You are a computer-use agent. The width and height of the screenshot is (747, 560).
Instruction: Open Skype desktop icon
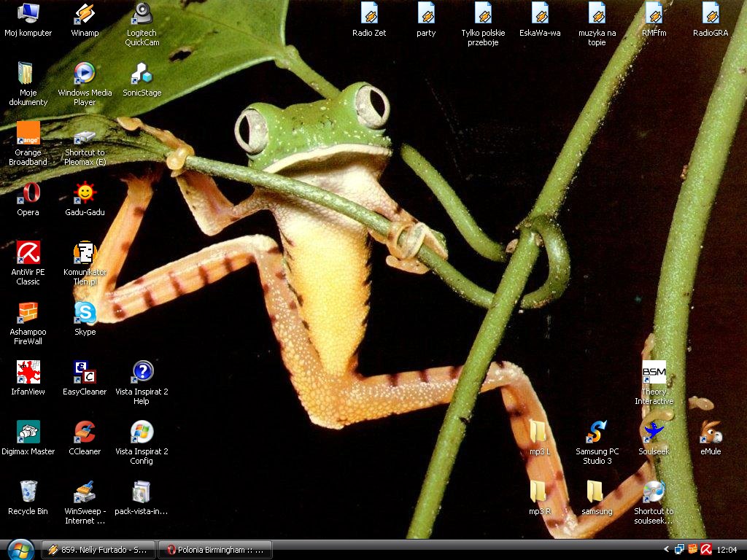[x=85, y=314]
